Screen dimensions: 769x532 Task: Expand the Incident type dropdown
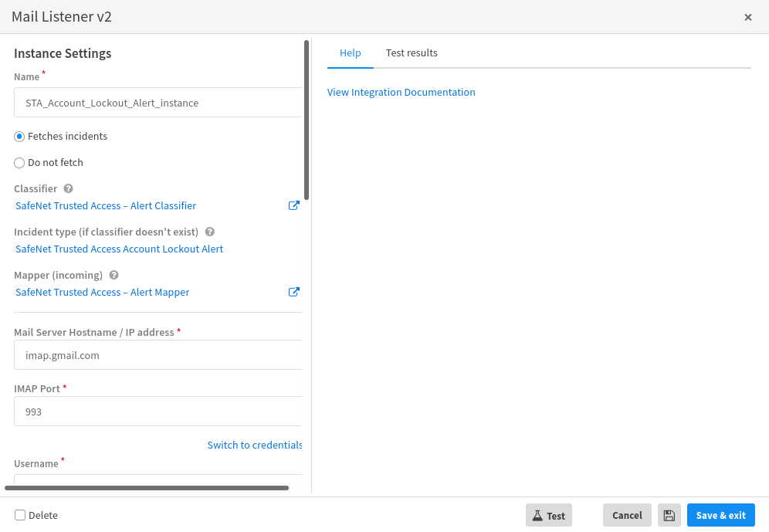pos(120,249)
